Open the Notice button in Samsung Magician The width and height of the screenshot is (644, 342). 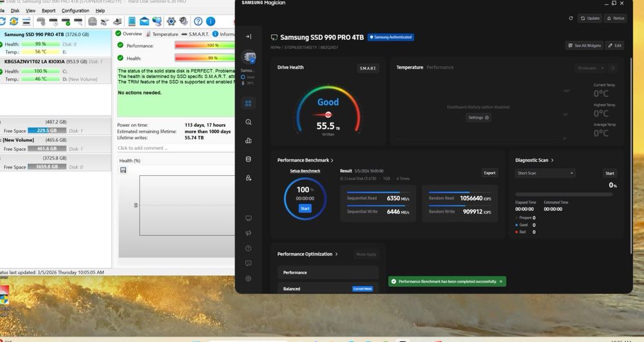tap(616, 18)
